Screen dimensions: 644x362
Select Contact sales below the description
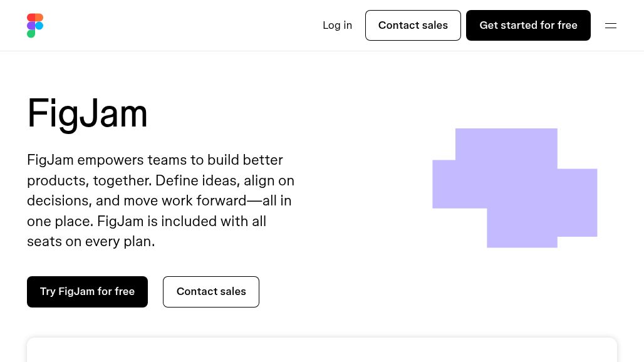pos(211,292)
